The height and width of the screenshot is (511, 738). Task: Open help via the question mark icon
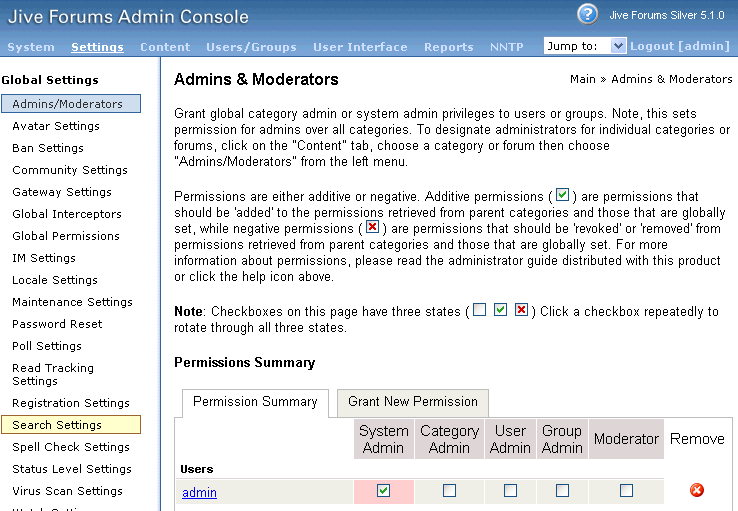[587, 14]
